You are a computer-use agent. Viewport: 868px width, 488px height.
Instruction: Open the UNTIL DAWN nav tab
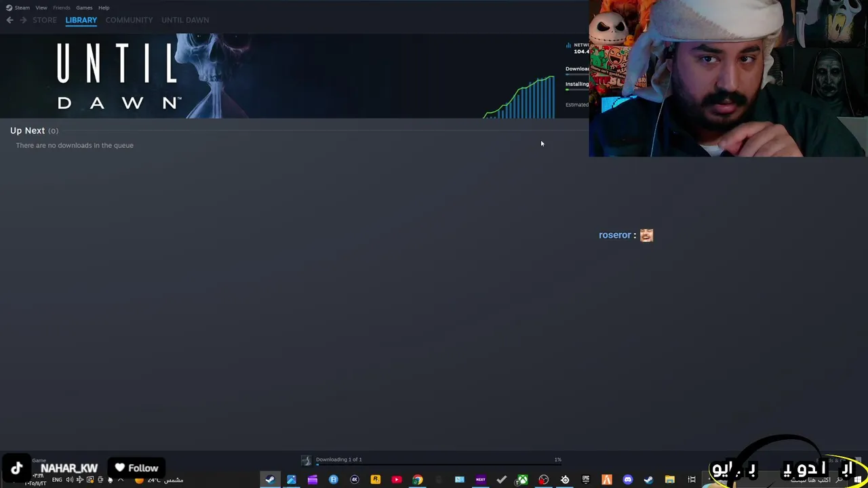pos(185,20)
